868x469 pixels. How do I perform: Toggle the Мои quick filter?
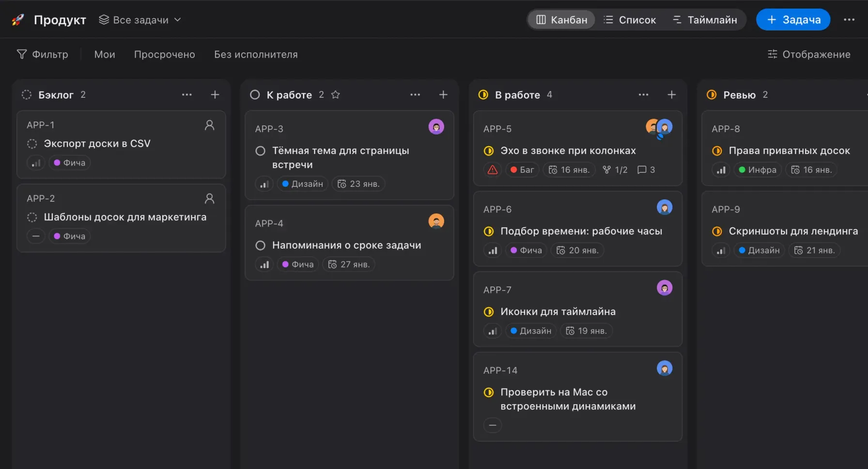tap(105, 54)
